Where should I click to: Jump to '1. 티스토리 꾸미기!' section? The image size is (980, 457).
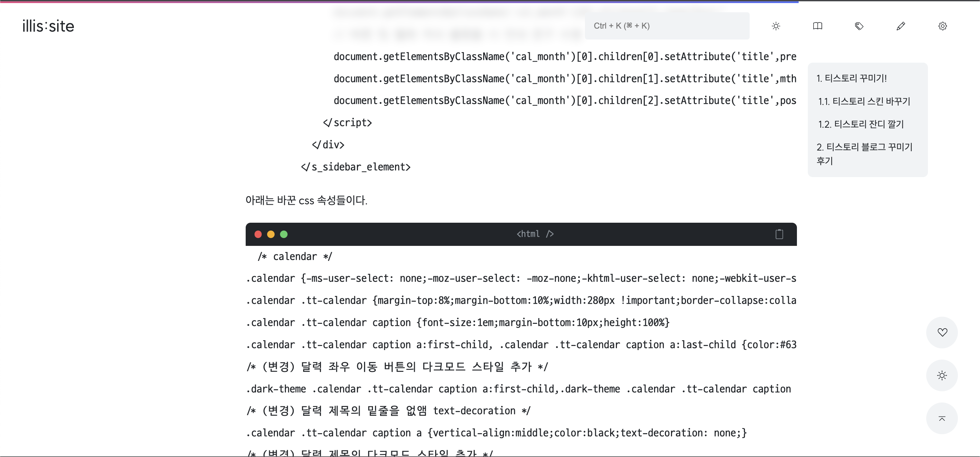[x=851, y=78]
